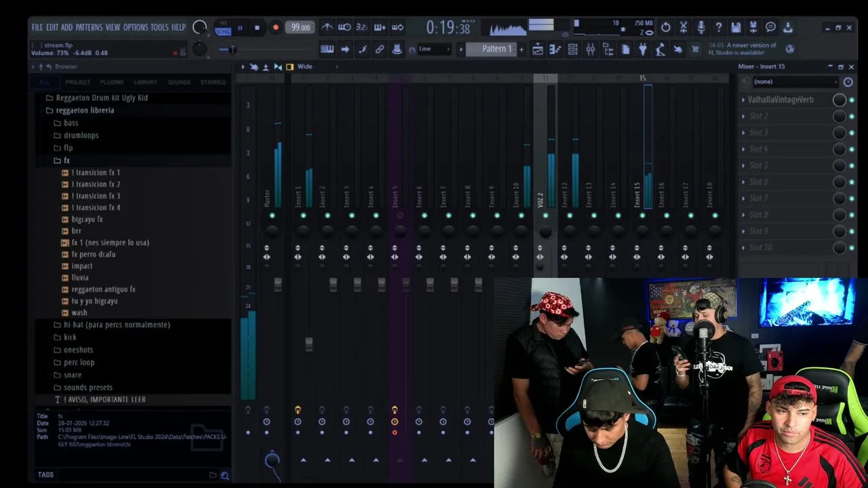Toggle Song mode in the transport

223,31
